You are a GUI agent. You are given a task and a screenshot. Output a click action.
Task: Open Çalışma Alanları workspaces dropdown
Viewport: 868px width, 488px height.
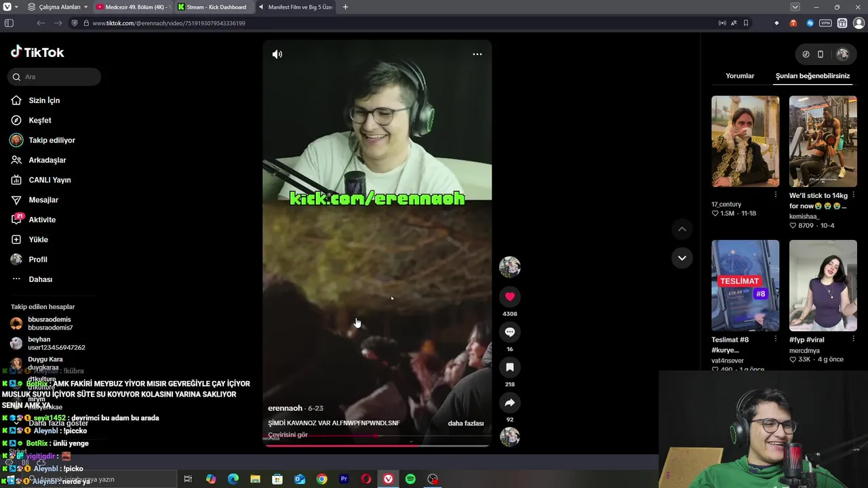point(57,7)
